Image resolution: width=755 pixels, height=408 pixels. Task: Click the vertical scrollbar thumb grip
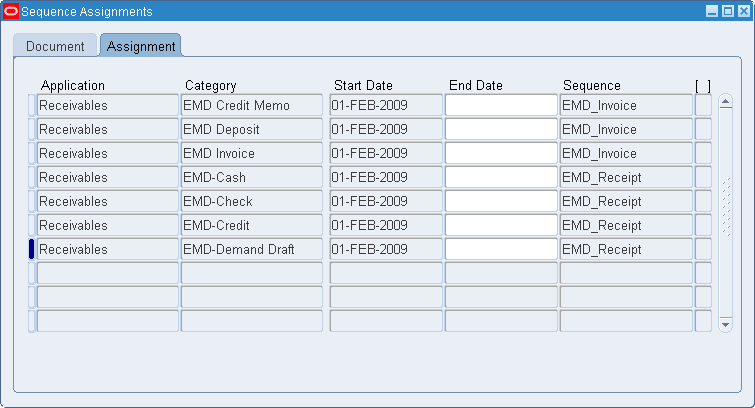click(x=726, y=207)
